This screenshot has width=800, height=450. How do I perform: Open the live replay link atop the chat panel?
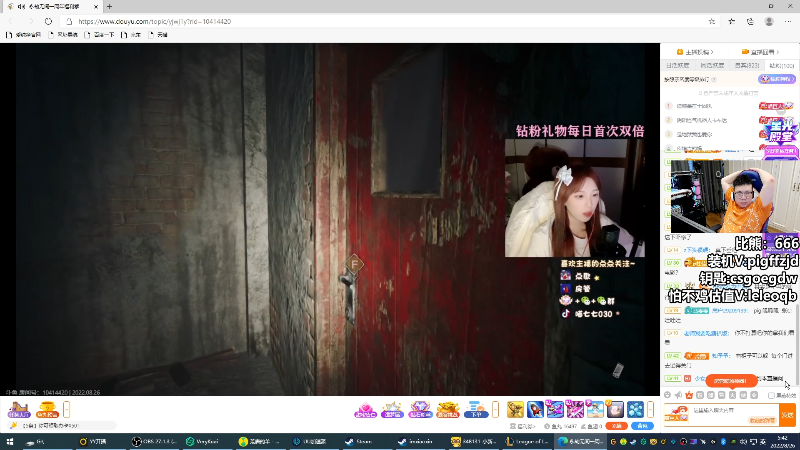(760, 52)
